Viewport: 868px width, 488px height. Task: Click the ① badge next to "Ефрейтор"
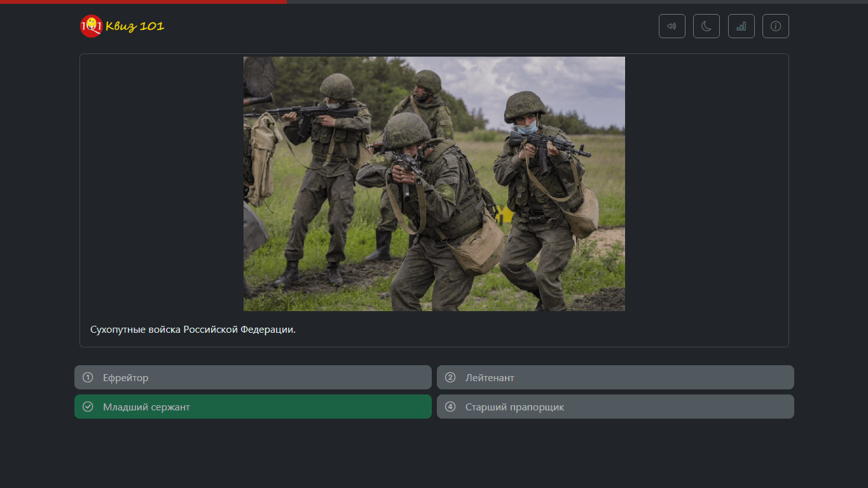[88, 377]
